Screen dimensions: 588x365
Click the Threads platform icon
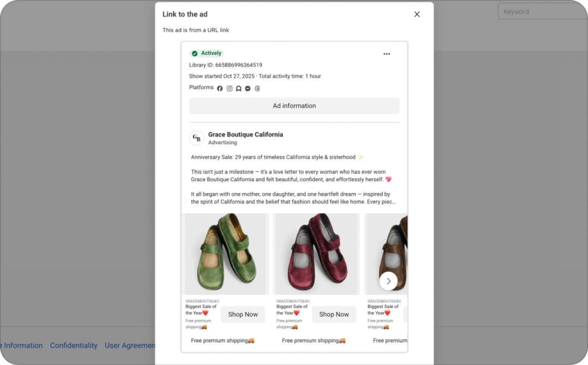click(x=257, y=89)
